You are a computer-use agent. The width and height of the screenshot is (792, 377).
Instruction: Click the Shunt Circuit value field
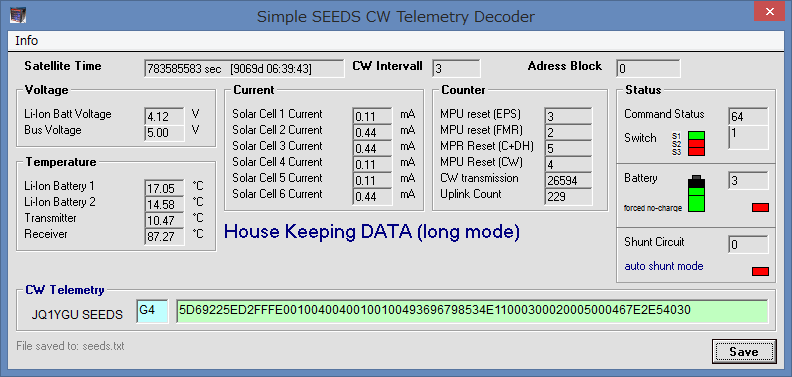748,244
